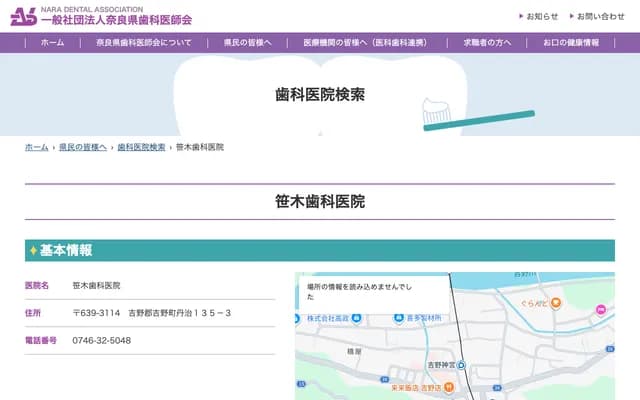Open the お問い合わせ link at top
This screenshot has height=400, width=640.
coord(600,16)
